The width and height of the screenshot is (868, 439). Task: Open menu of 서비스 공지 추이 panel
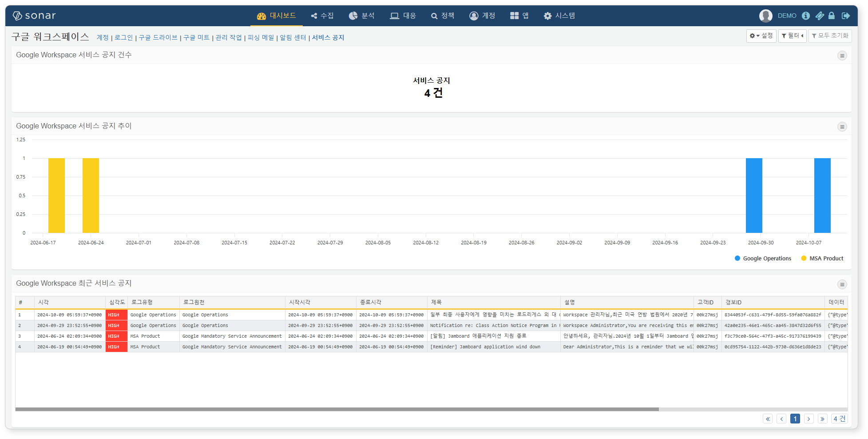(x=842, y=127)
